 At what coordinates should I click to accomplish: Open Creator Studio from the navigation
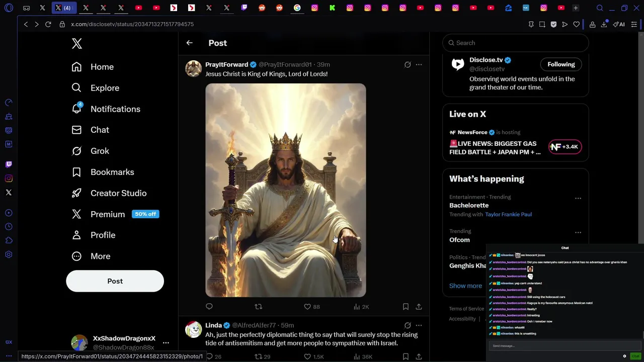coord(118,193)
